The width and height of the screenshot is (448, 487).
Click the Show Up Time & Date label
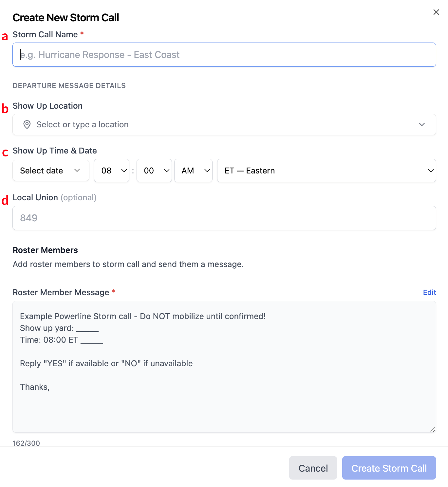point(55,151)
